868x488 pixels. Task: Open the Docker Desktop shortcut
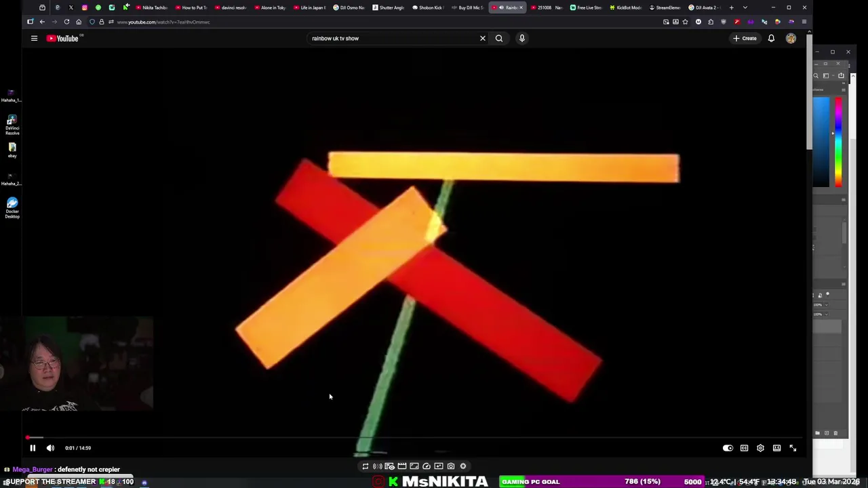point(12,207)
